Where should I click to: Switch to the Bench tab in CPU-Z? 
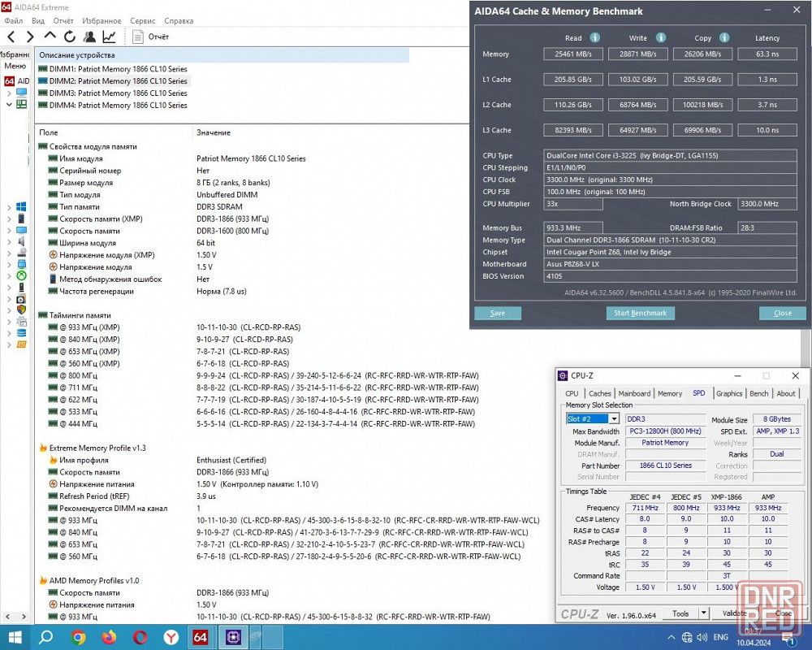[758, 393]
